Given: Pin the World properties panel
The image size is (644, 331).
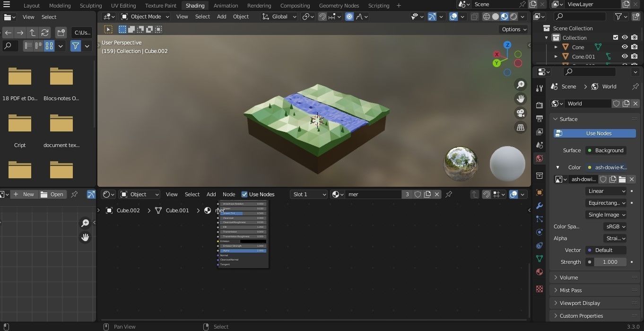Looking at the screenshot, I should [635, 87].
